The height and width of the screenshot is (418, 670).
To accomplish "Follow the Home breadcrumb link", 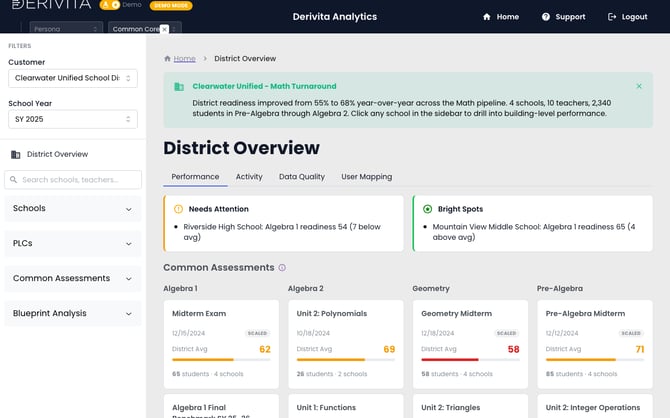I will point(185,59).
